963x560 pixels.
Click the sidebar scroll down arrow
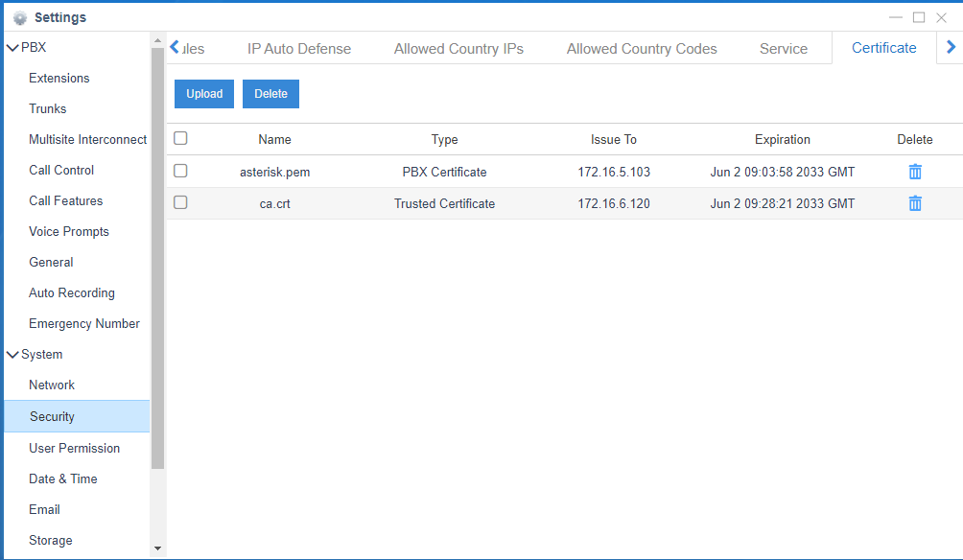click(157, 548)
